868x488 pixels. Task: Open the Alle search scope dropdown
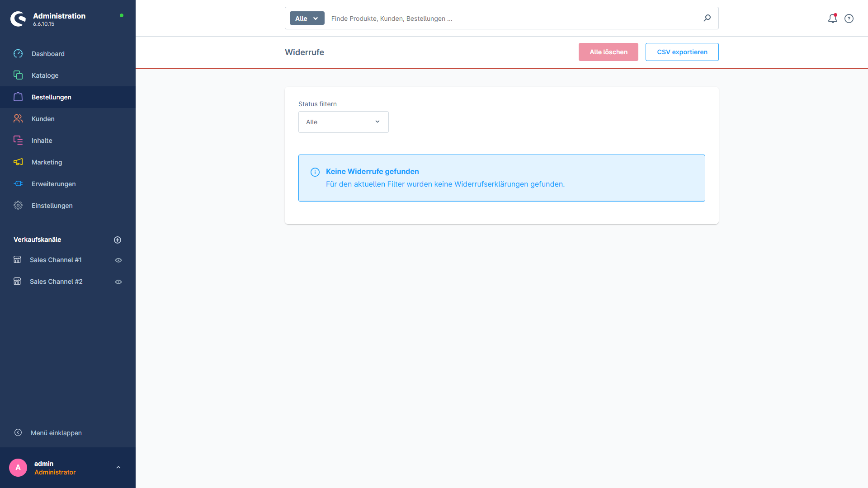[x=307, y=19]
